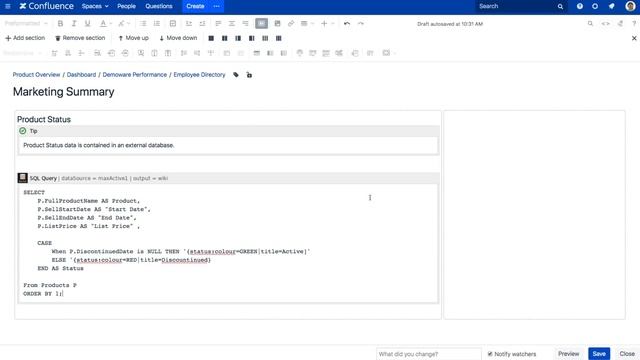Redo the last edit
The width and height of the screenshot is (640, 360).
point(361,24)
